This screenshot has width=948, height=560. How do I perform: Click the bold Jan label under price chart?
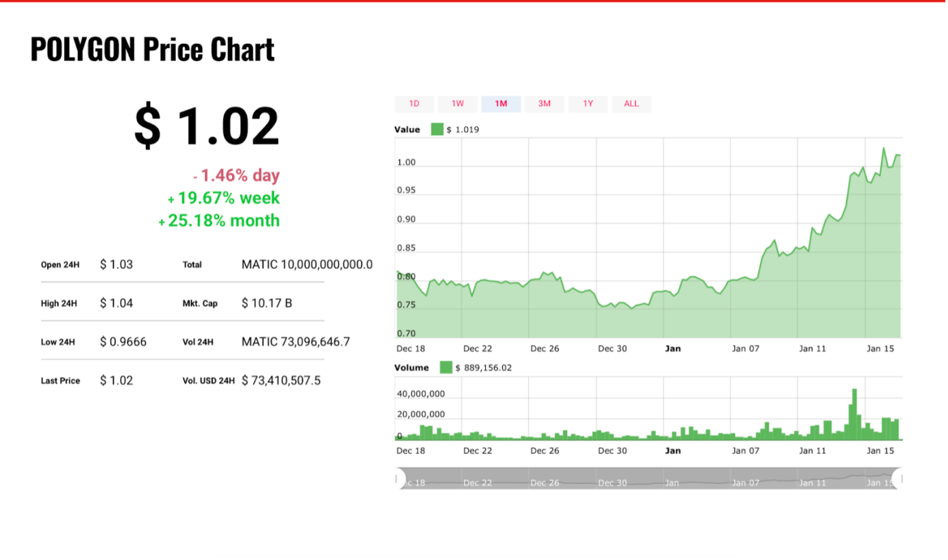coord(673,348)
